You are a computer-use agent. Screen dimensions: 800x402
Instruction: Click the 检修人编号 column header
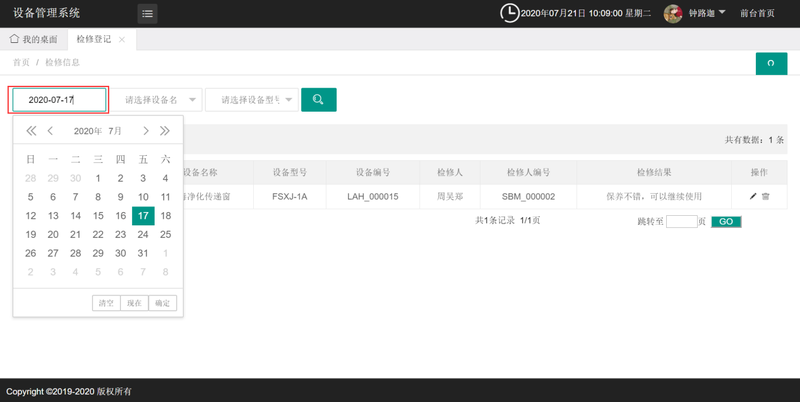[x=528, y=172]
